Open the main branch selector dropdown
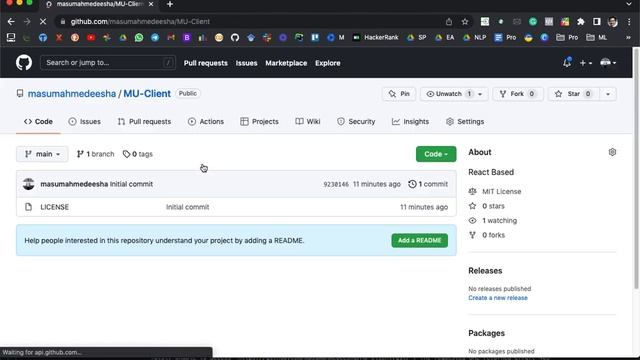The image size is (640, 360). coord(42,154)
